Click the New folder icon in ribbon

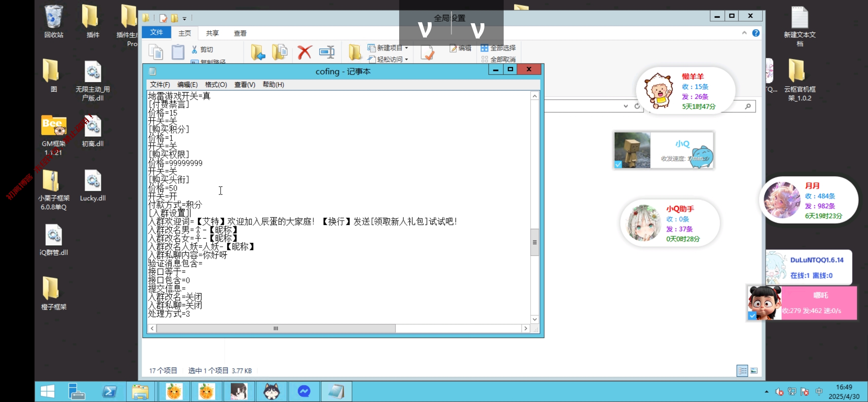[x=354, y=52]
